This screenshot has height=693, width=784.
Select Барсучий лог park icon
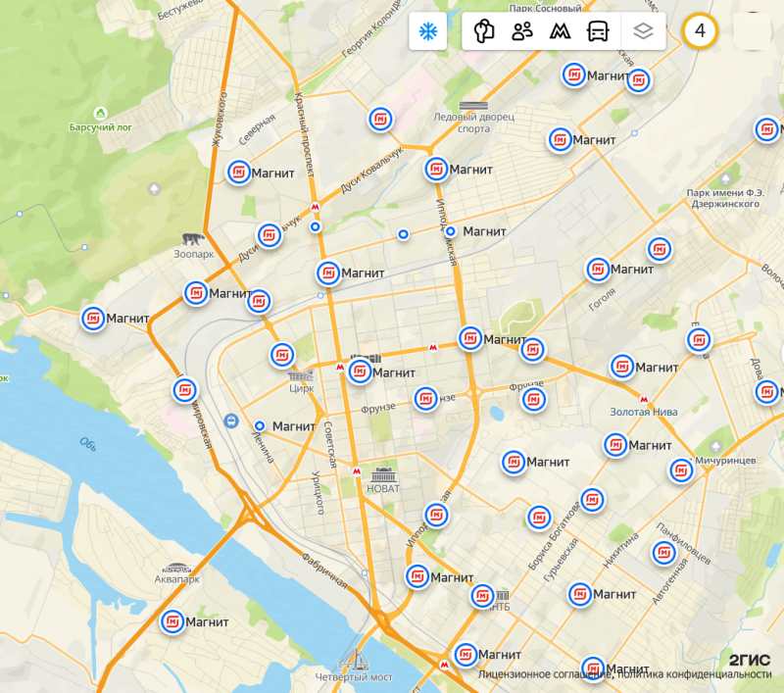101,114
